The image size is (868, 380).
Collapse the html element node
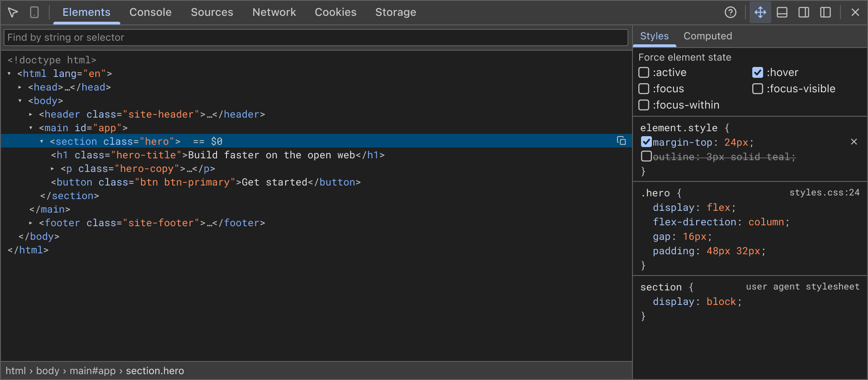9,73
